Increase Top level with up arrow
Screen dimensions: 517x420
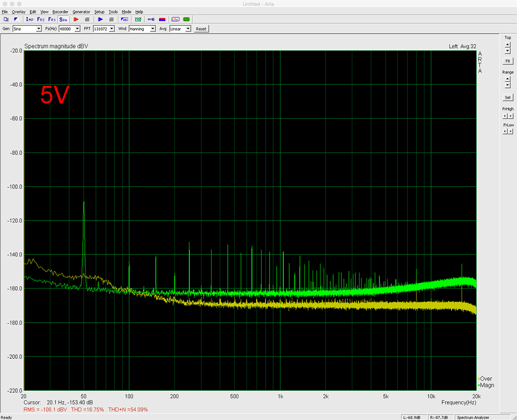(507, 44)
